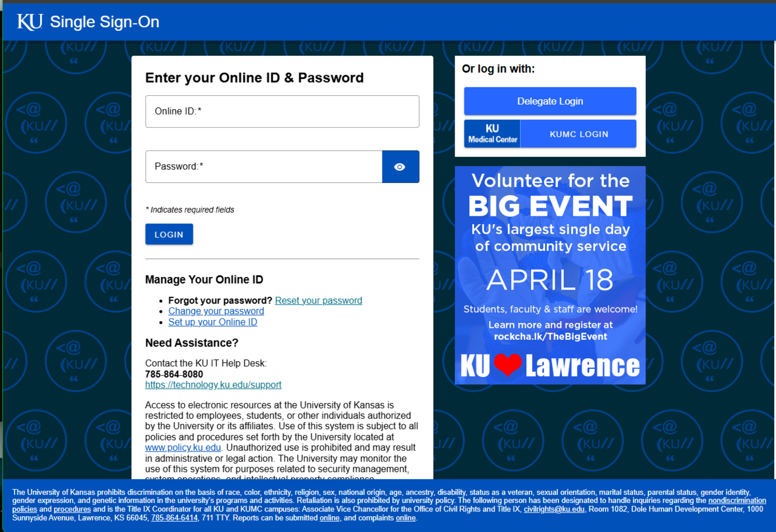Open the Change your password link
The height and width of the screenshot is (532, 776).
[x=216, y=311]
